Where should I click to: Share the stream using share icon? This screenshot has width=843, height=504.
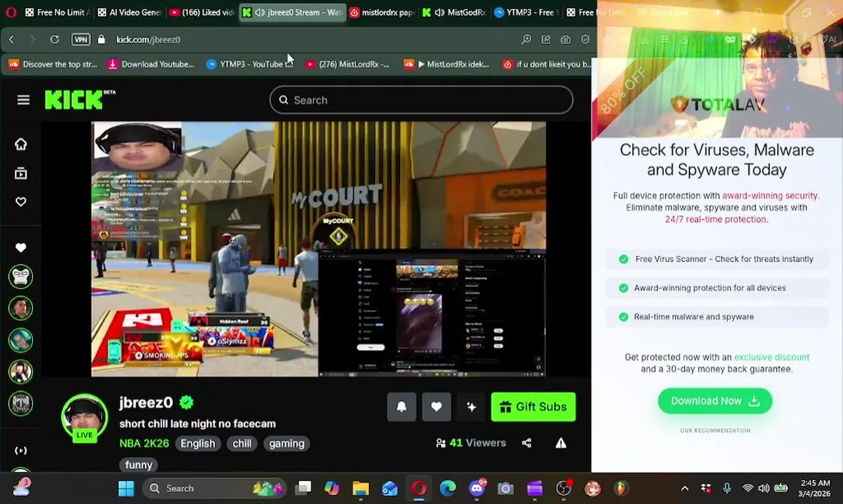pos(527,443)
